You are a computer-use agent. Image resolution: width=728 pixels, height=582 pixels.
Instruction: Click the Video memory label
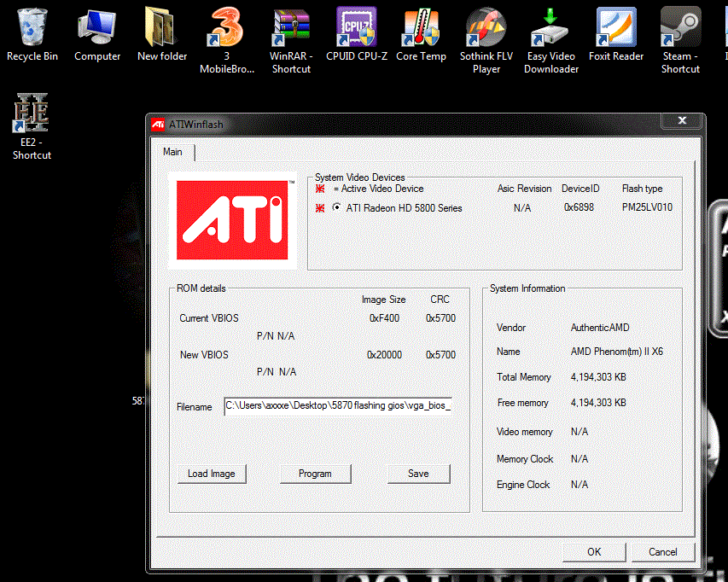point(525,432)
